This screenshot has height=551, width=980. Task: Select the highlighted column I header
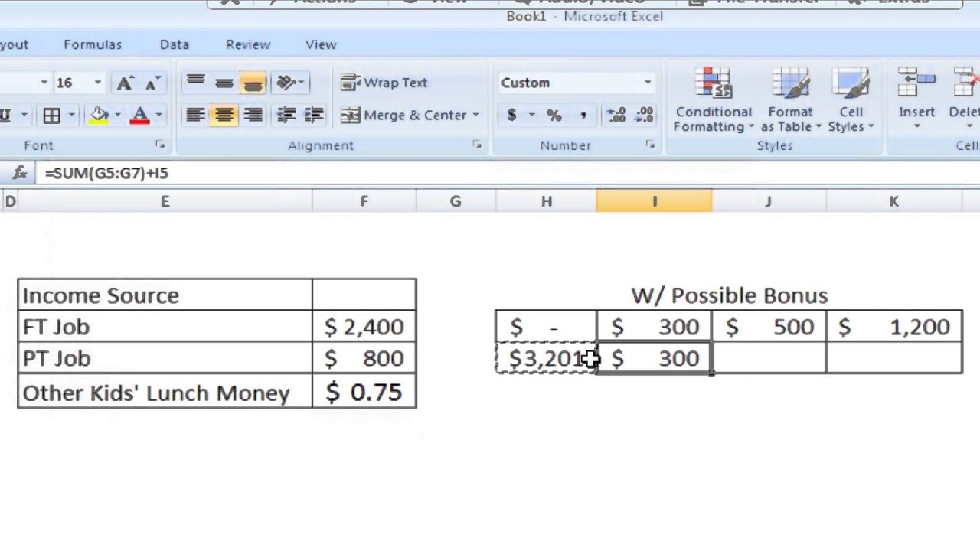(x=655, y=201)
